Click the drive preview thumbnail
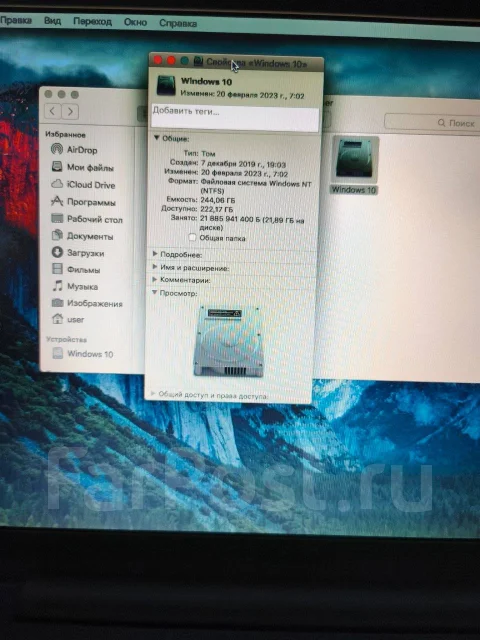Viewport: 480px width, 640px height. [x=229, y=341]
